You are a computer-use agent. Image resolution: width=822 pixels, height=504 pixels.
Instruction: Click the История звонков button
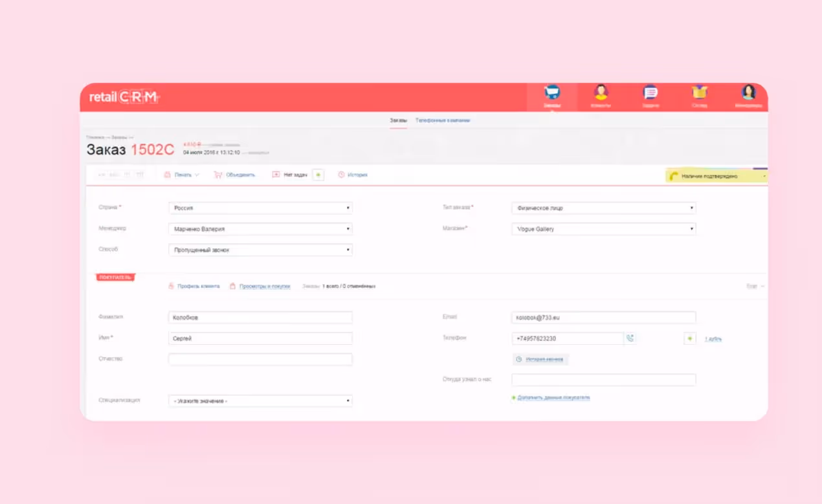(x=540, y=359)
